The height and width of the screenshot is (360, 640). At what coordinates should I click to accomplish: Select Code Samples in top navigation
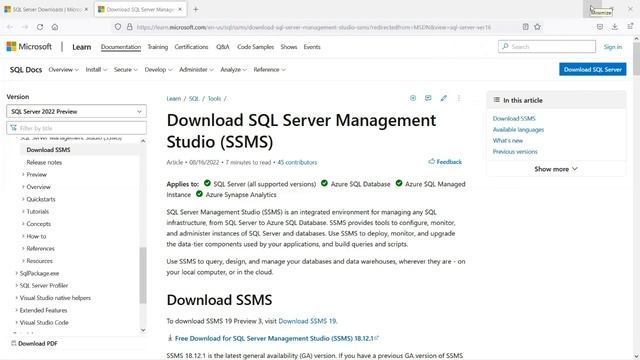click(x=256, y=47)
